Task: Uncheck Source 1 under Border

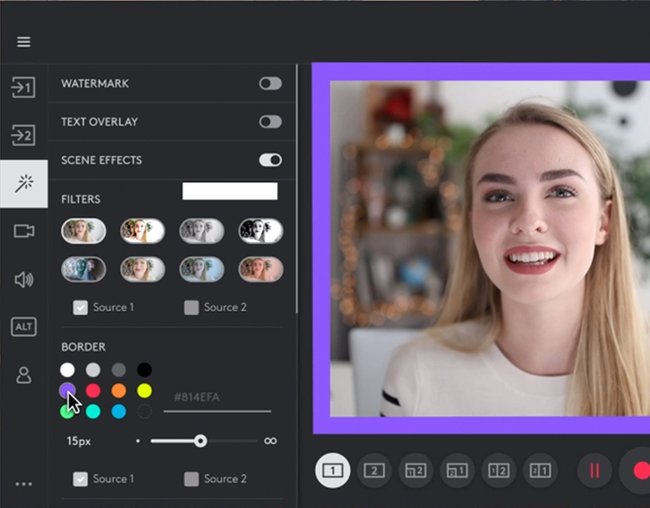Action: pos(80,479)
